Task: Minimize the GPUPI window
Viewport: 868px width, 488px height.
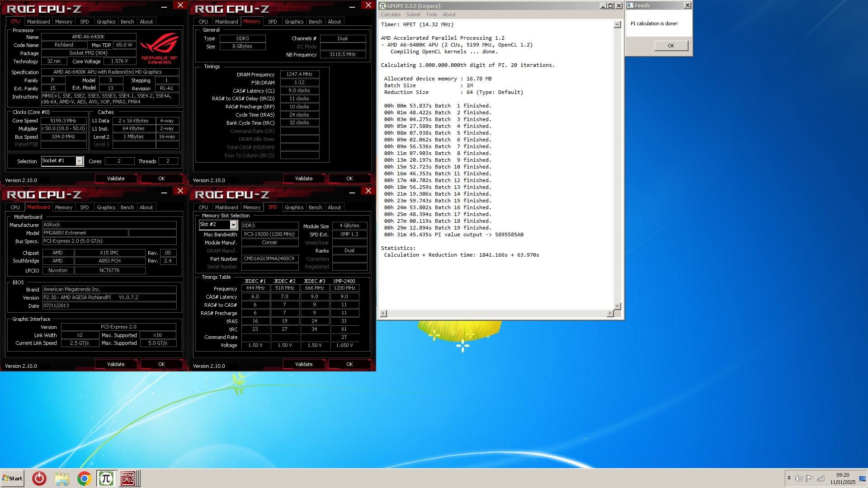Action: [x=603, y=6]
